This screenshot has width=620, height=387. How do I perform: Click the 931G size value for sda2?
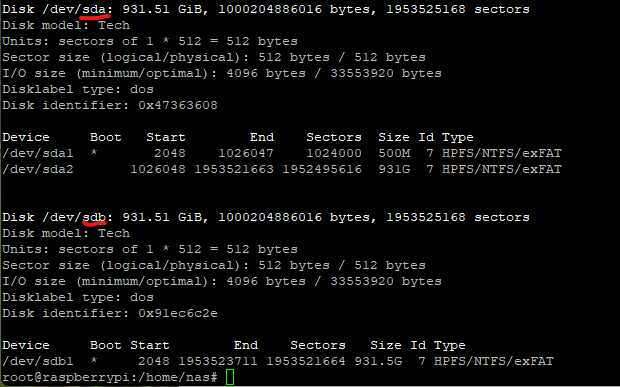394,169
